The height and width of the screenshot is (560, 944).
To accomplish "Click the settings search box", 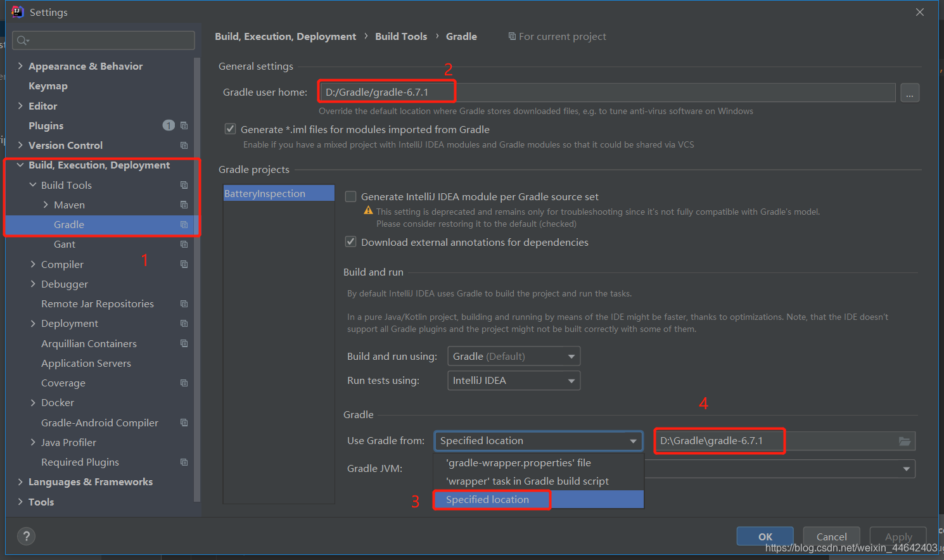I will [103, 41].
